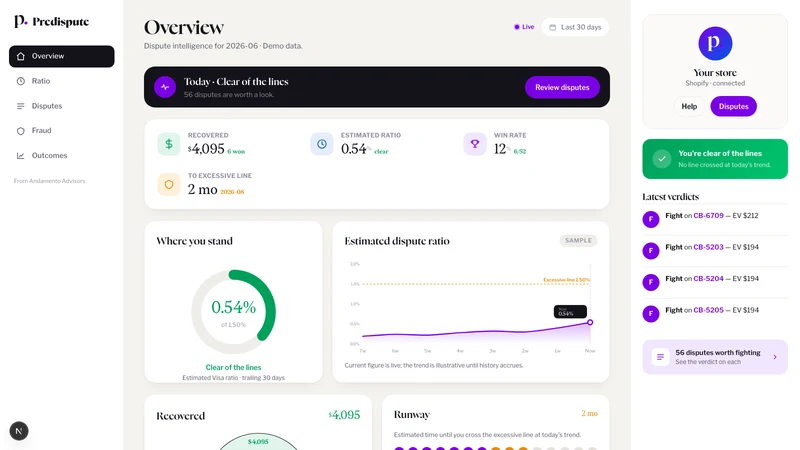The width and height of the screenshot is (800, 450).
Task: Click the Review disputes button
Action: [562, 87]
